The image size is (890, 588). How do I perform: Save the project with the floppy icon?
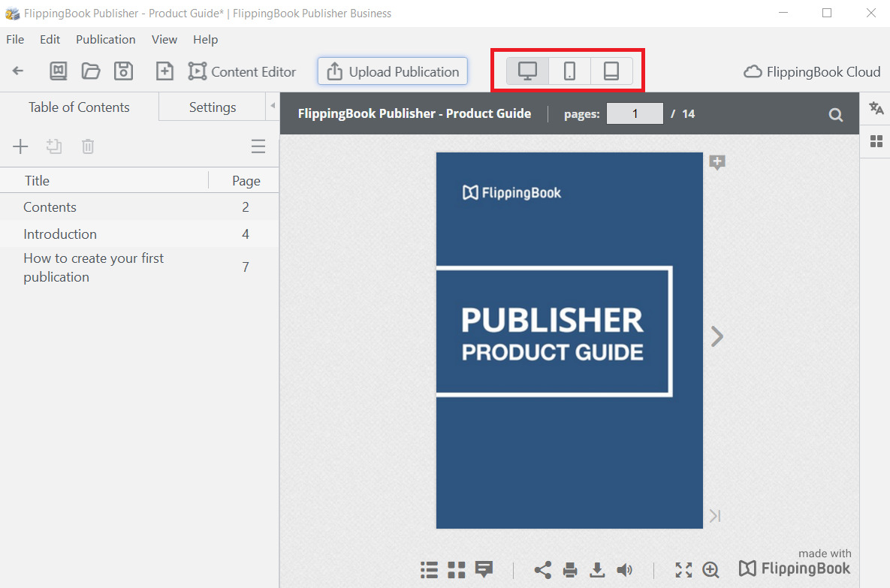pyautogui.click(x=123, y=71)
